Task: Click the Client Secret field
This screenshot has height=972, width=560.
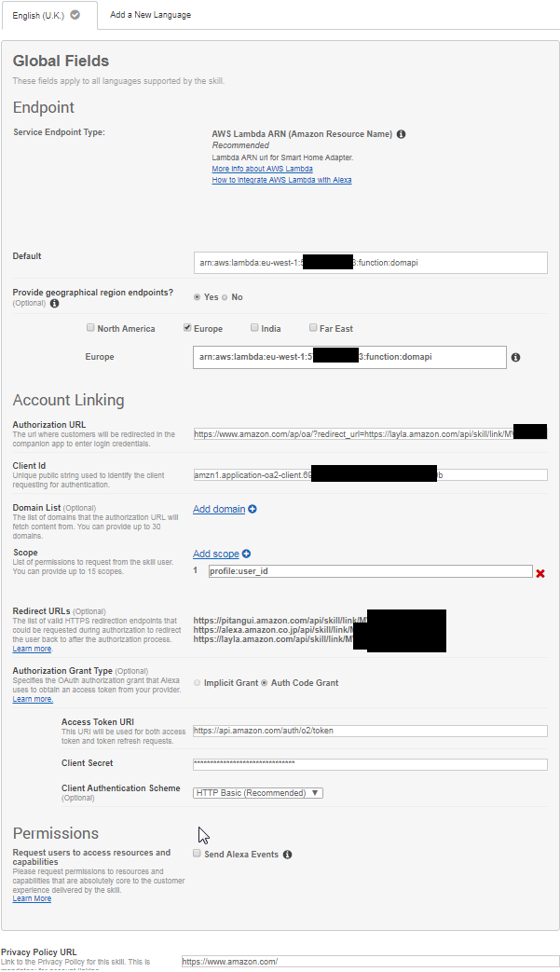Action: pos(371,764)
